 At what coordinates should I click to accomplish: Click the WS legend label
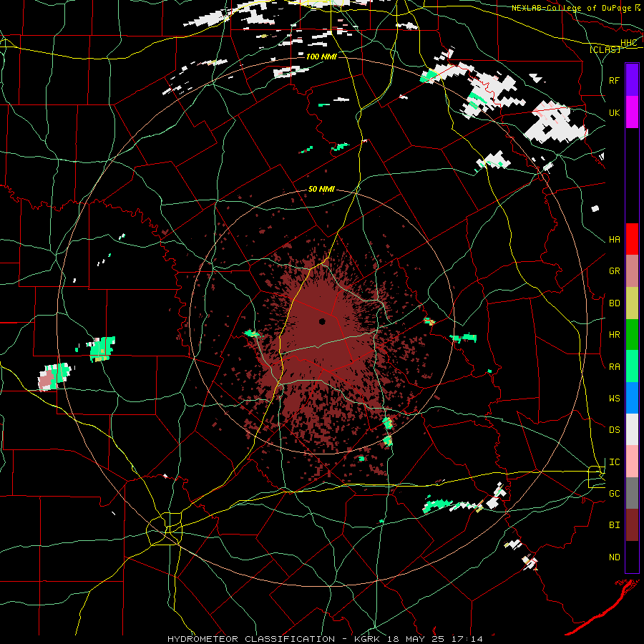point(614,399)
